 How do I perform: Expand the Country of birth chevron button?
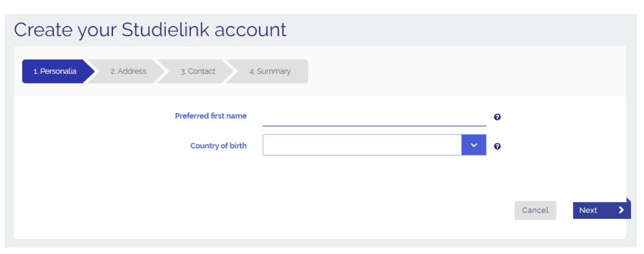pos(474,145)
